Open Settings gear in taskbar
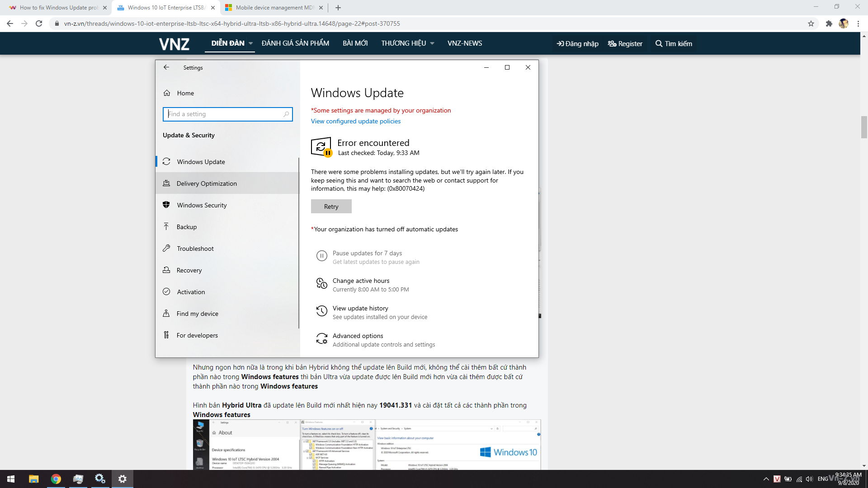The image size is (868, 488). click(123, 479)
